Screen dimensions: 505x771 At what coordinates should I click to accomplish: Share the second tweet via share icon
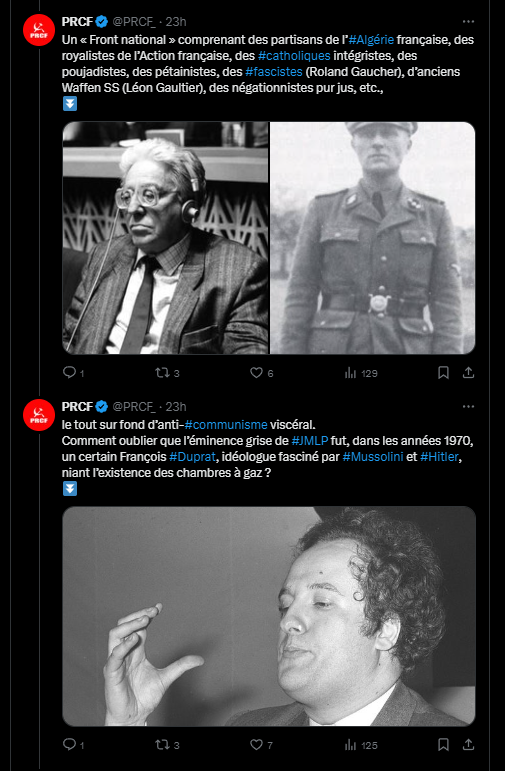(468, 744)
